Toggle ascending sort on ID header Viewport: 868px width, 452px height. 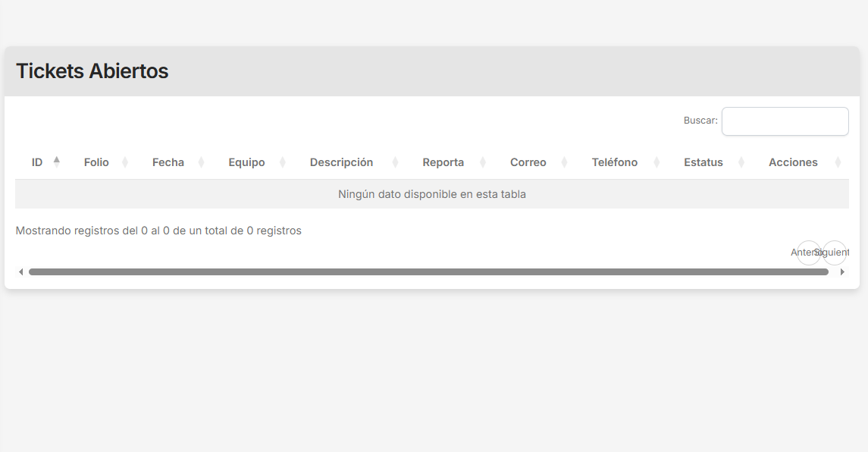point(36,162)
